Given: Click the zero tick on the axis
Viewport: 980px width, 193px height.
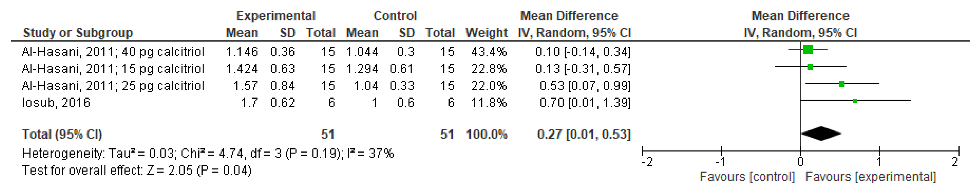Looking at the screenshot, I should tap(800, 162).
